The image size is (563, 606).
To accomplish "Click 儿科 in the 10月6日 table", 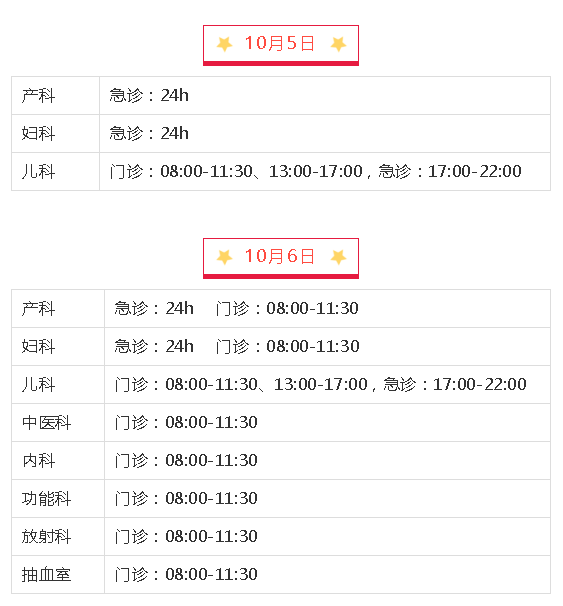I will coord(38,384).
